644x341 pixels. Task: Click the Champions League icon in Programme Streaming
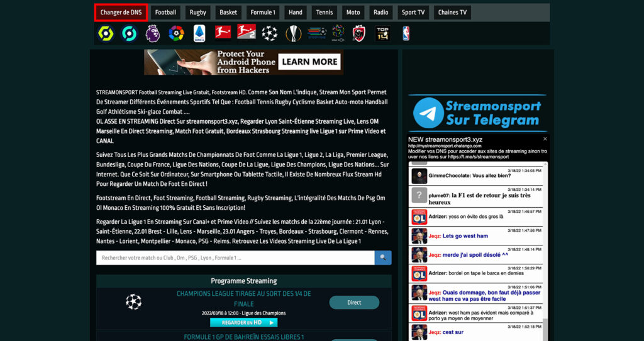[x=133, y=302]
